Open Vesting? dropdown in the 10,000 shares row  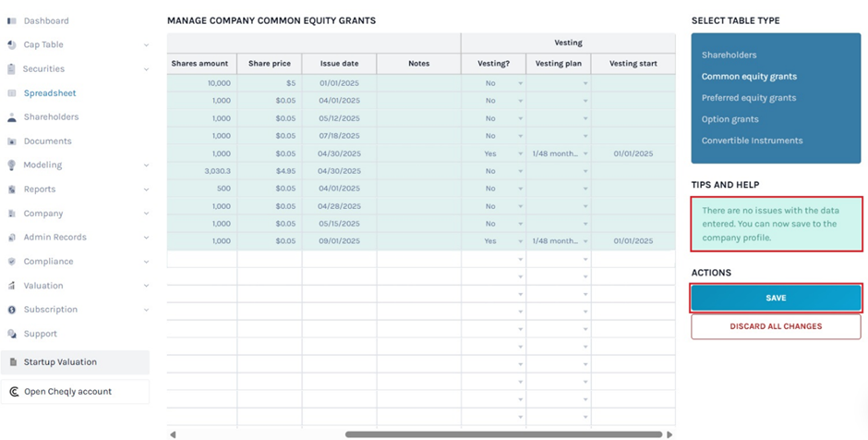520,83
